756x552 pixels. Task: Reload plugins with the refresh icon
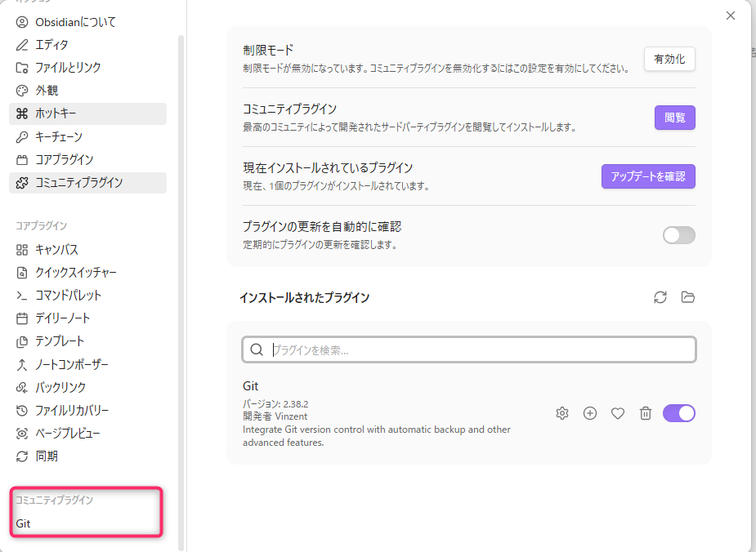tap(660, 297)
